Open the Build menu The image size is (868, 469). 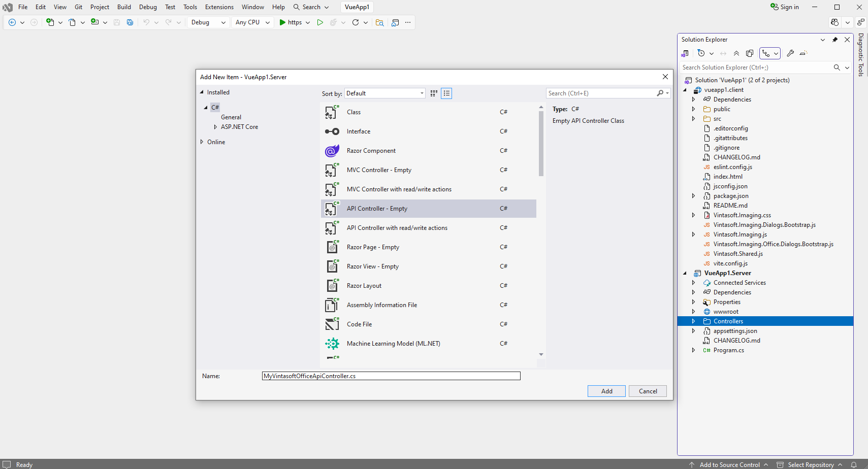124,7
